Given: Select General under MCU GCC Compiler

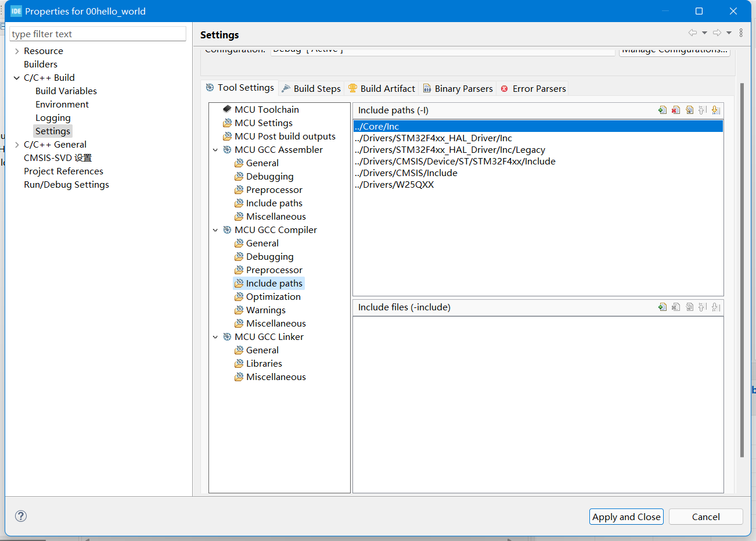Looking at the screenshot, I should point(262,243).
